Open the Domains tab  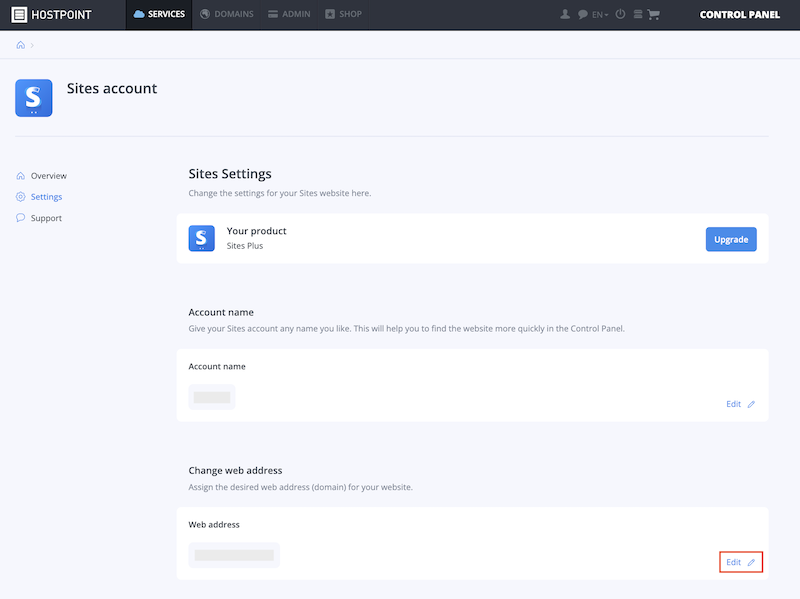tap(227, 14)
